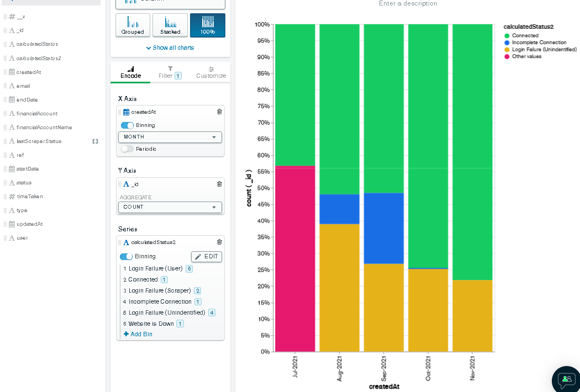Switch to the Customize tab
This screenshot has height=392, width=580.
211,72
